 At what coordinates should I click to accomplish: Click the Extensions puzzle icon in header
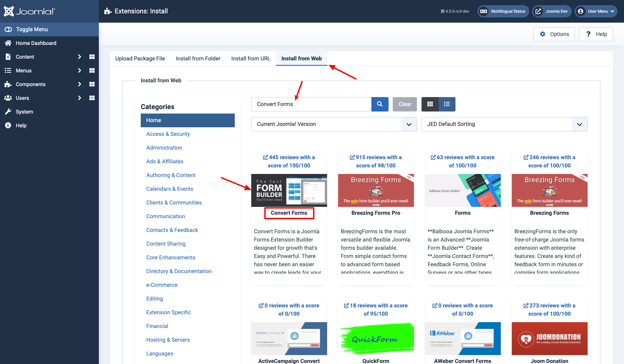coord(108,11)
